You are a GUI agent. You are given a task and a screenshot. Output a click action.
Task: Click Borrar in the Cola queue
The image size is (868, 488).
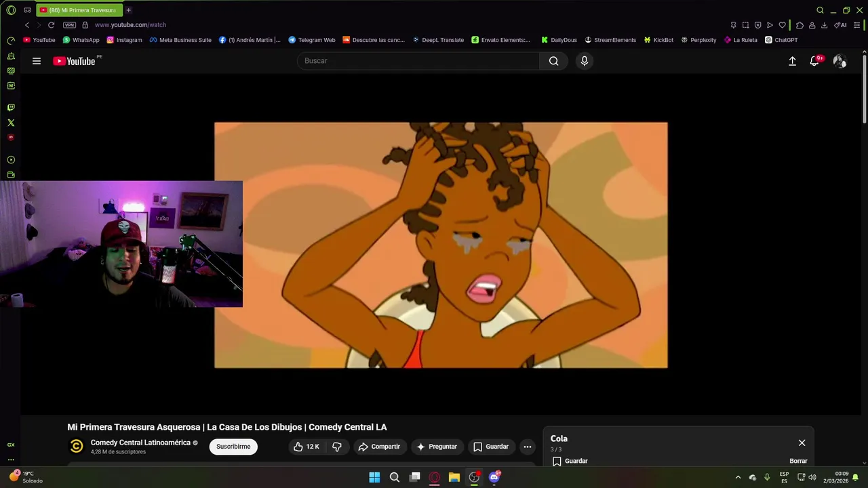(798, 461)
